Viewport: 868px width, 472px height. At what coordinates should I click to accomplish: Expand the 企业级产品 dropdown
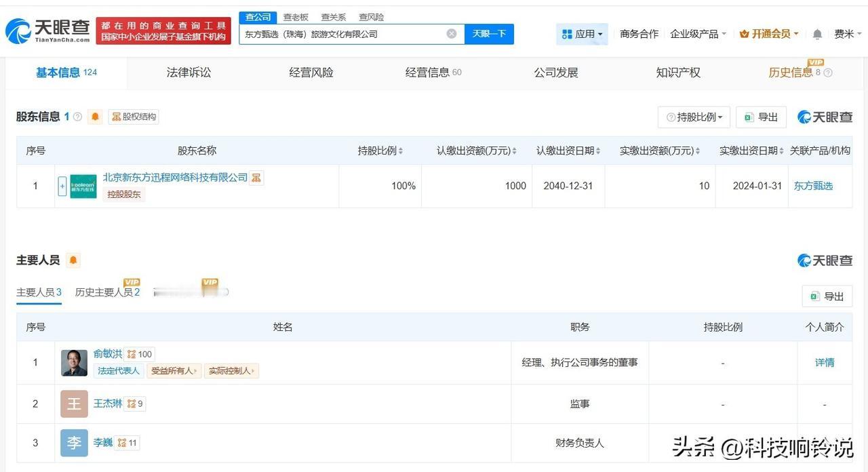pyautogui.click(x=698, y=34)
